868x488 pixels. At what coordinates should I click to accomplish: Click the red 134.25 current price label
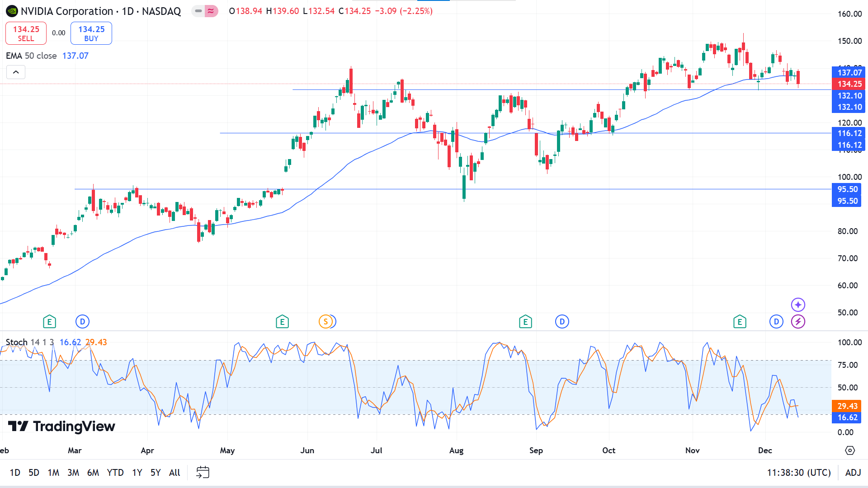click(x=849, y=84)
